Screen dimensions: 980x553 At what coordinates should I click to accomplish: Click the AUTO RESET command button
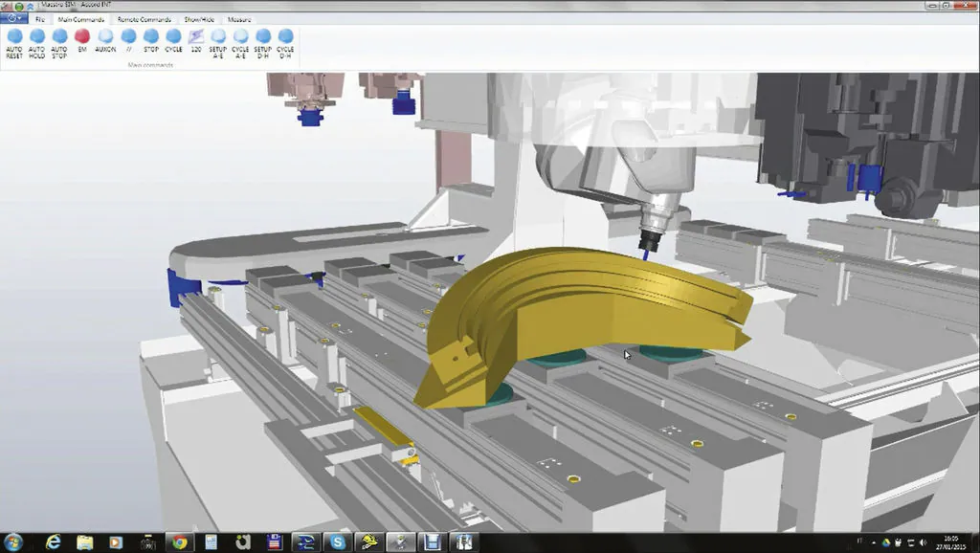14,36
